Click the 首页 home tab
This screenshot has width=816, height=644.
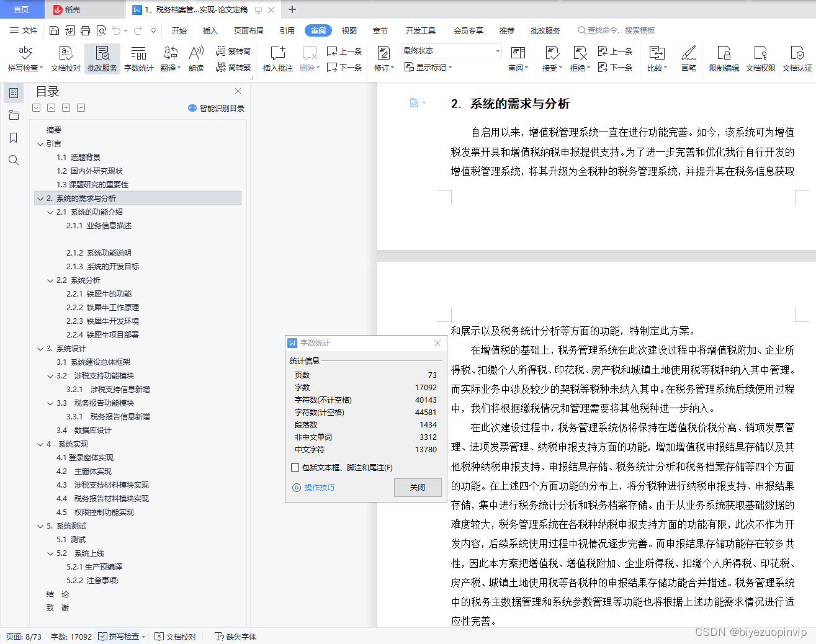click(x=22, y=9)
